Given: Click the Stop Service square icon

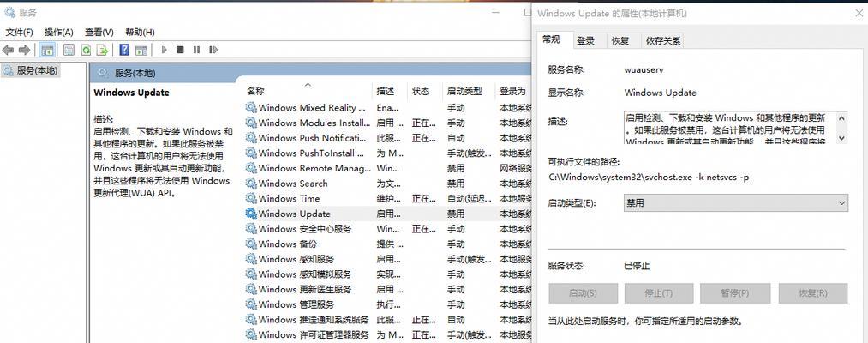Looking at the screenshot, I should pyautogui.click(x=180, y=50).
